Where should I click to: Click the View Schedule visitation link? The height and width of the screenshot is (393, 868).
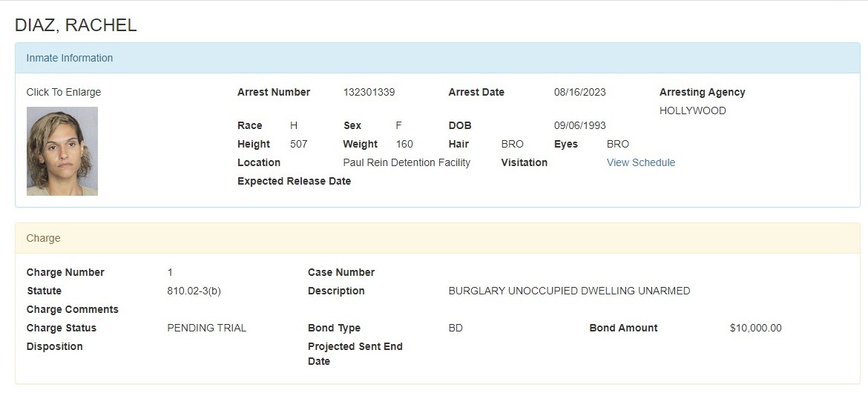pyautogui.click(x=640, y=162)
